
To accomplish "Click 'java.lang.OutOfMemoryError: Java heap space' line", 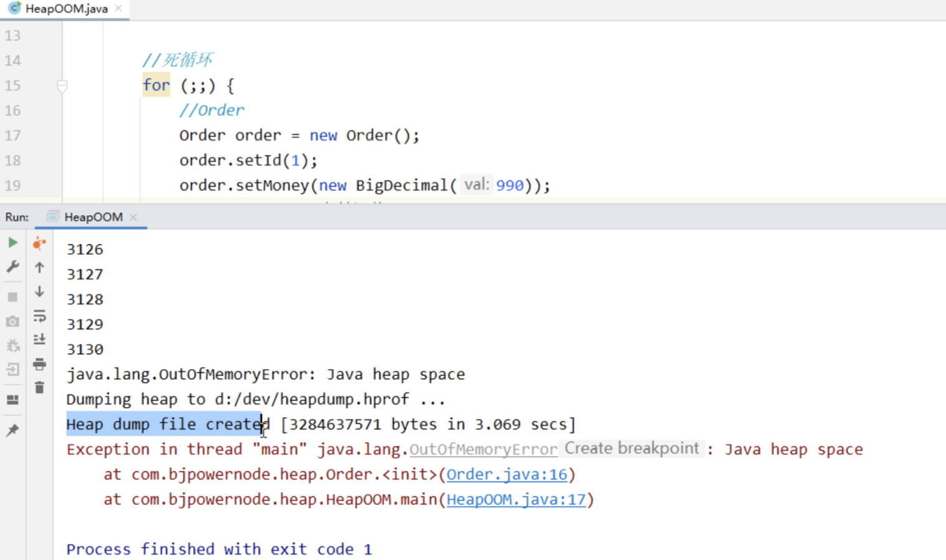I will pos(266,375).
